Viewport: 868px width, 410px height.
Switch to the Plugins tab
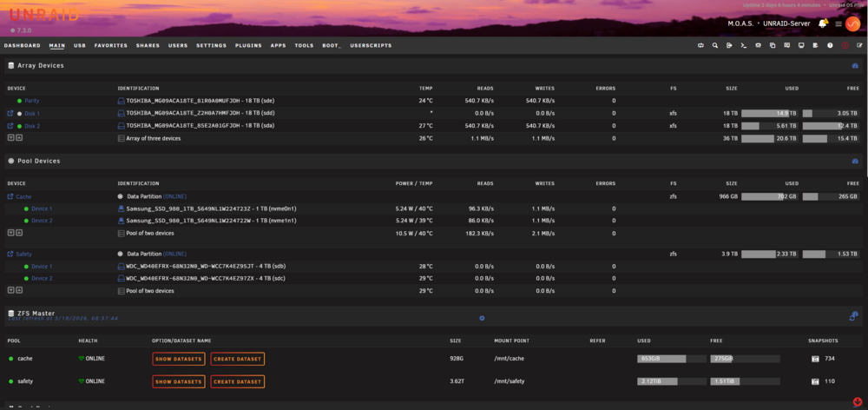tap(248, 45)
